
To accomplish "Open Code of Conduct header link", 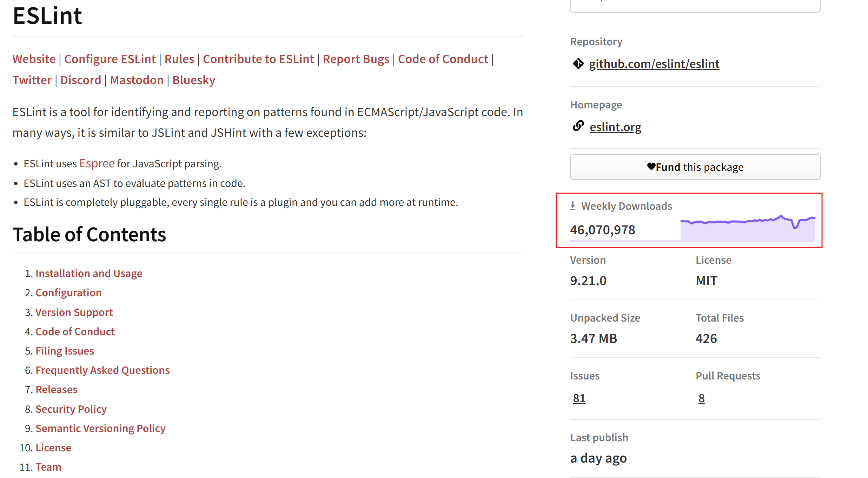I will [443, 59].
